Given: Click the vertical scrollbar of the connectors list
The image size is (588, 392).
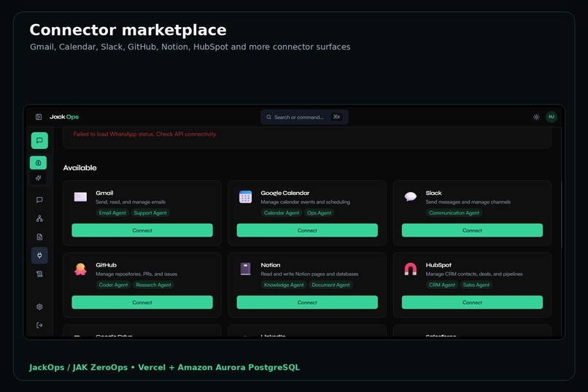Looking at the screenshot, I should click(562, 215).
